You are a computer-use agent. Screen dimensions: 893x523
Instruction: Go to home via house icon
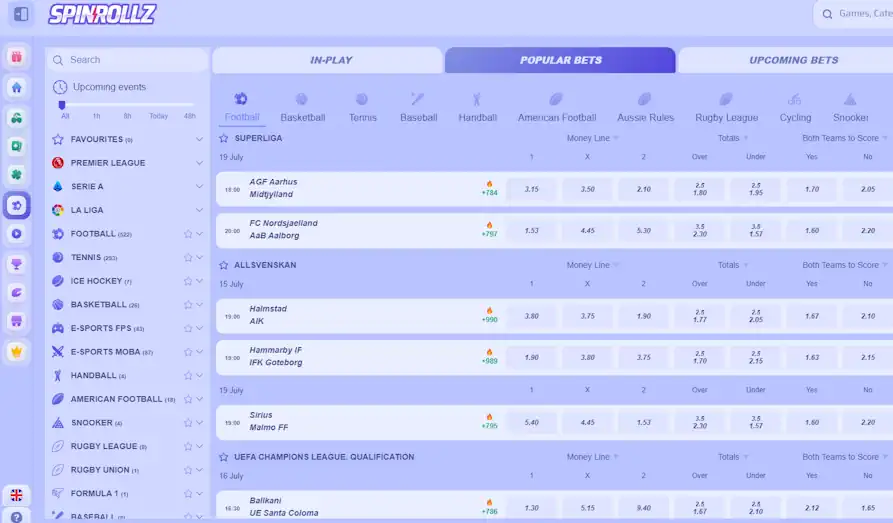[17, 87]
